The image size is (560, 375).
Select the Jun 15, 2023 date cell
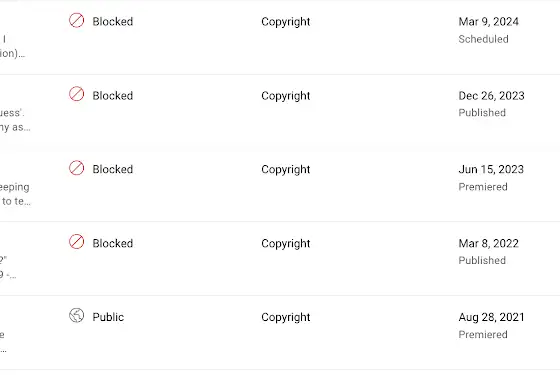[x=491, y=169]
